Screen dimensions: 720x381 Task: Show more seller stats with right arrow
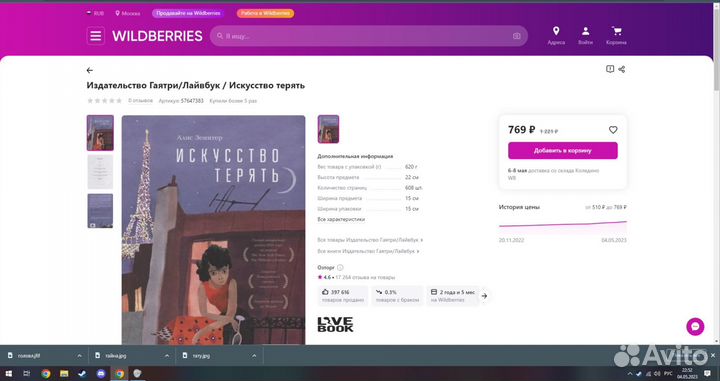coord(484,296)
